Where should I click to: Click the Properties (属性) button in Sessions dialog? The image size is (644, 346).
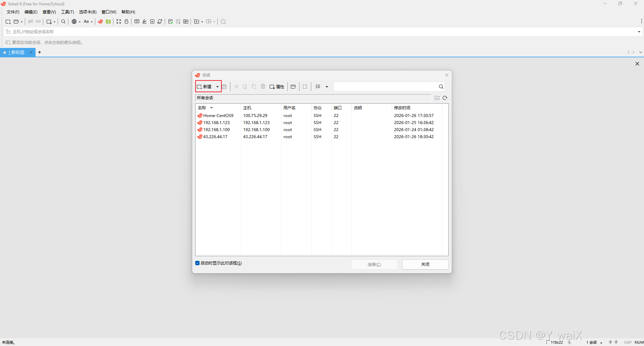point(277,86)
